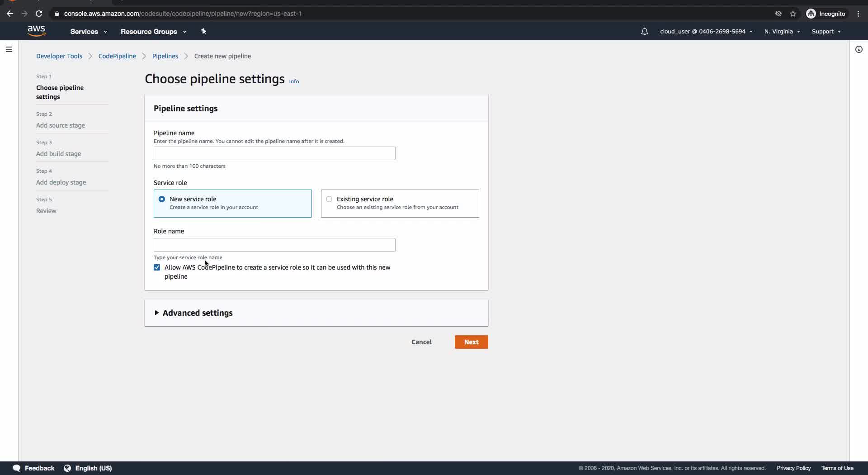This screenshot has width=868, height=475.
Task: Click the lock icon in address bar
Action: coord(57,14)
